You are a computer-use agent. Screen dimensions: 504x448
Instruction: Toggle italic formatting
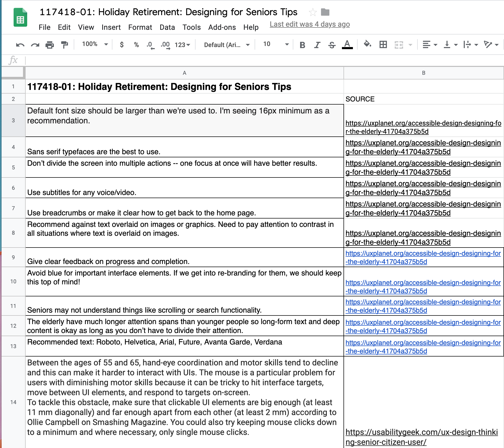[x=317, y=45]
